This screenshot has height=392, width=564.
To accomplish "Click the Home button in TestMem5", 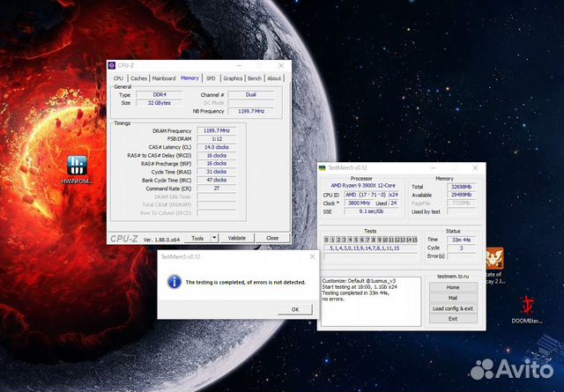I will (x=453, y=287).
